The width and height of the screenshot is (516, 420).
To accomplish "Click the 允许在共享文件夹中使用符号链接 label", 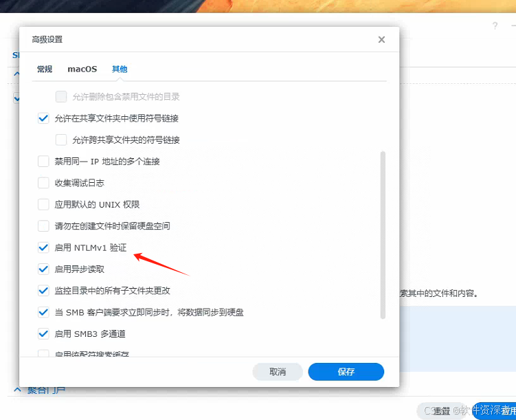I will (x=117, y=118).
